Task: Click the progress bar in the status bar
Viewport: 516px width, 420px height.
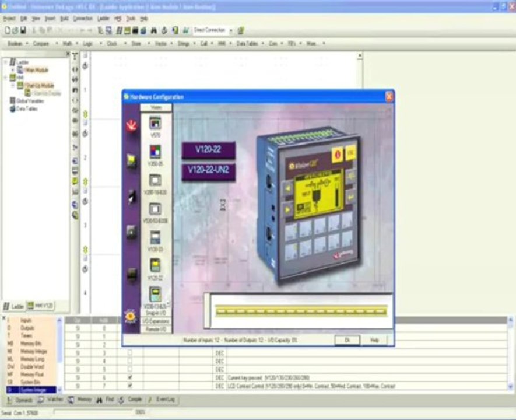Action: [94, 412]
